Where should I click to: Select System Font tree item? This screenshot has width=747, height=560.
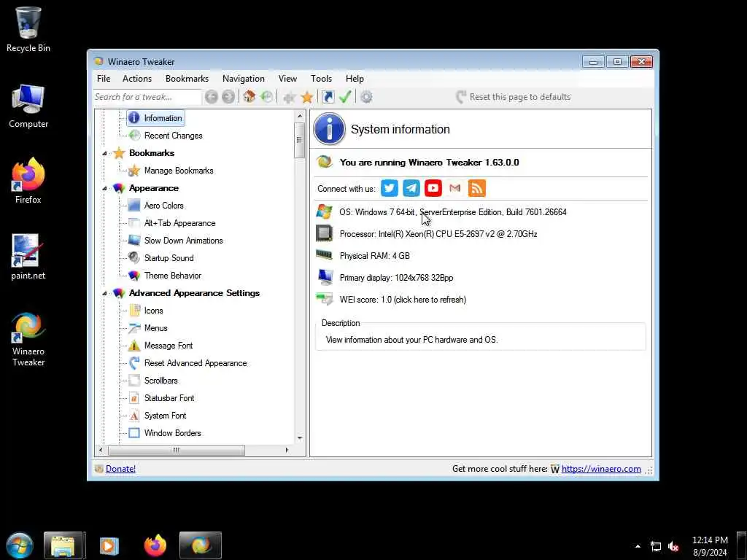[166, 416]
